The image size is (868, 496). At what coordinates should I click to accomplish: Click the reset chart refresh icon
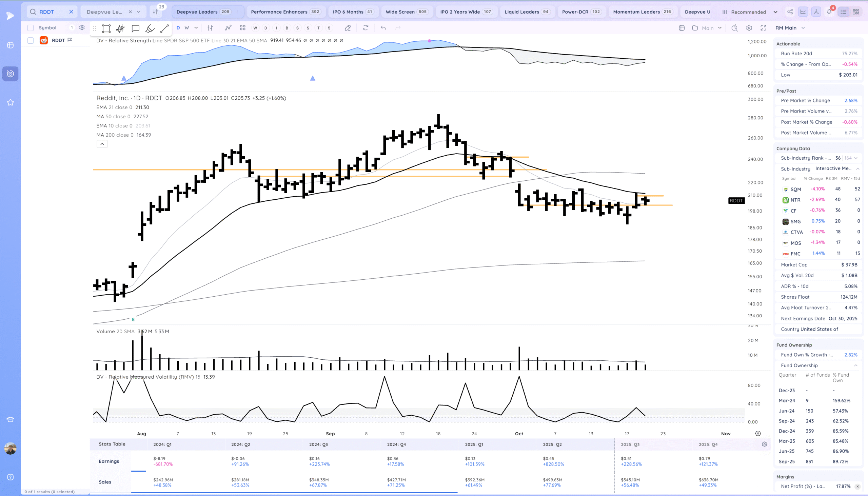tap(366, 28)
